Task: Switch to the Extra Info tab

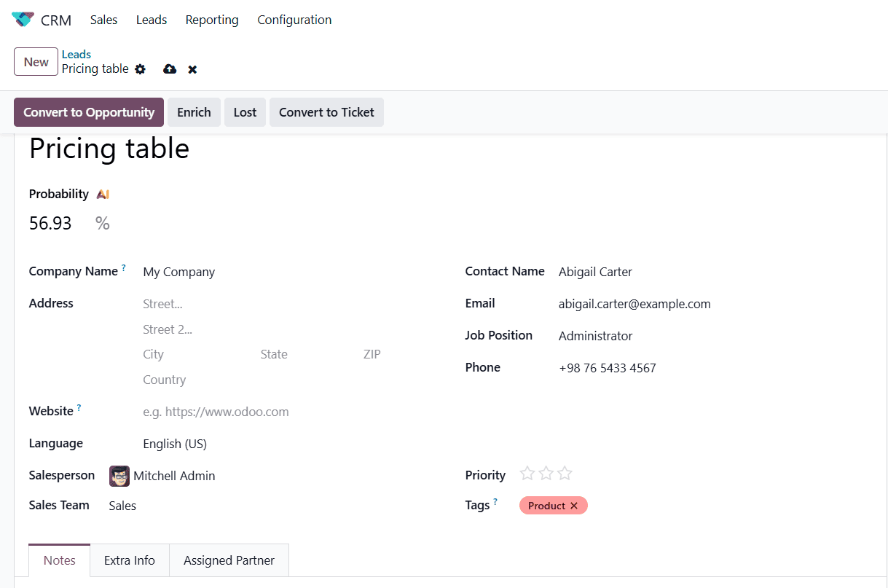Action: 130,560
